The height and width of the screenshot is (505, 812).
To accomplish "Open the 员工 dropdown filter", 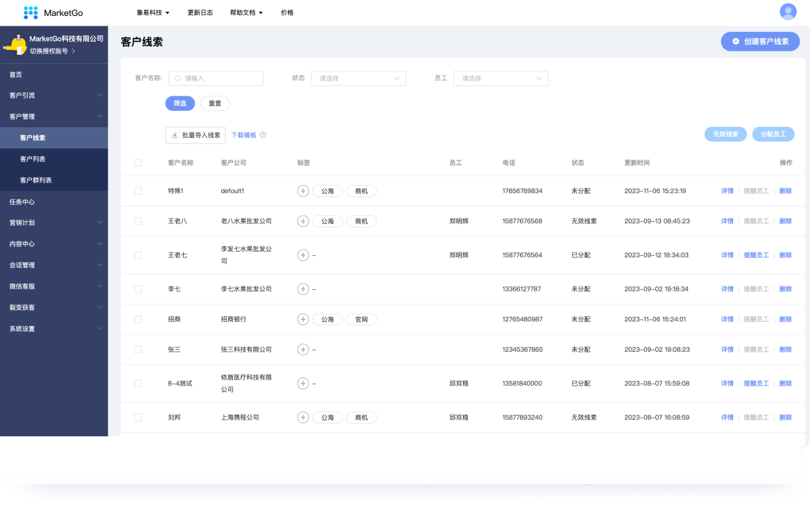I will tap(501, 78).
